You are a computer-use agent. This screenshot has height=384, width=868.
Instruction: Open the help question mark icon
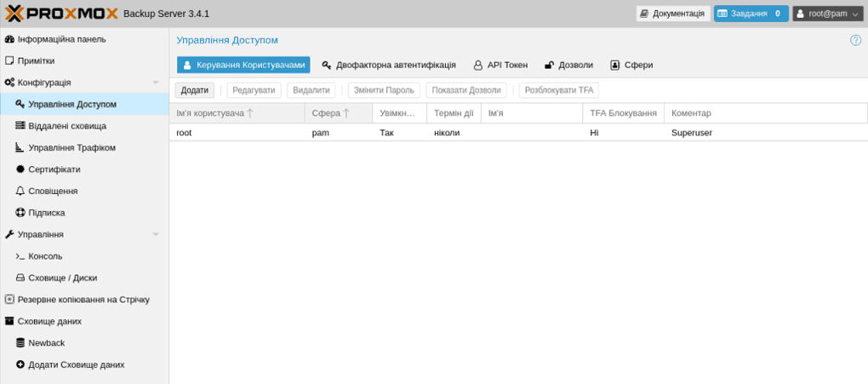point(855,40)
